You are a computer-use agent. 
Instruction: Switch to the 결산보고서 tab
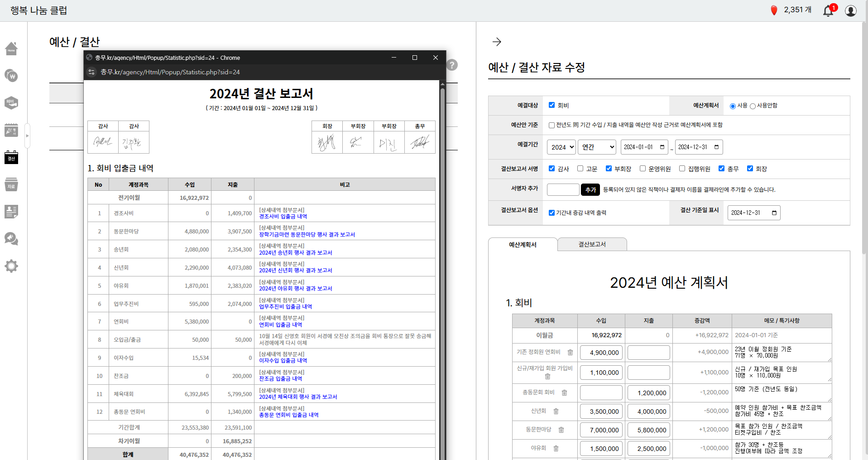point(592,244)
